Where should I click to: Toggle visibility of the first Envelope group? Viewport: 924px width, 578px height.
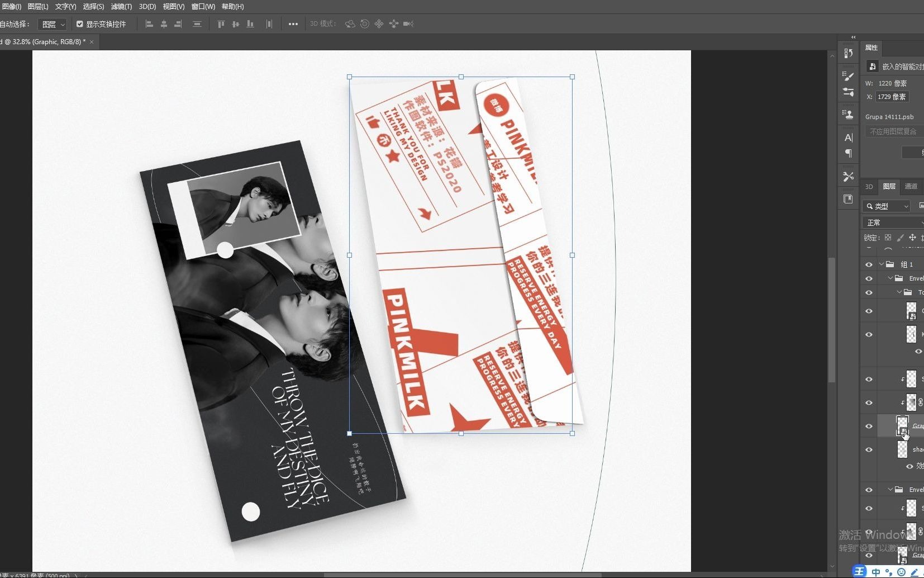tap(869, 278)
